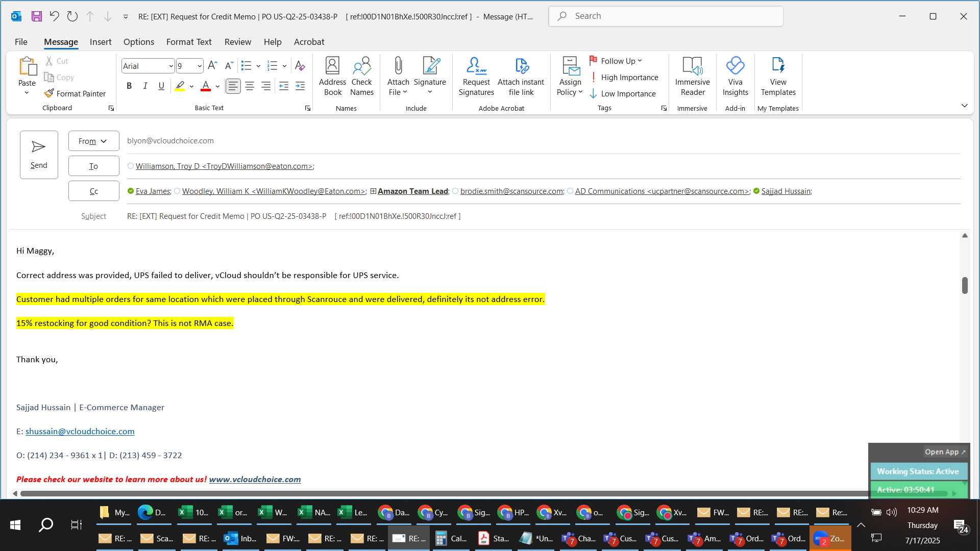The width and height of the screenshot is (980, 551).
Task: Click the Cc button
Action: click(x=93, y=191)
